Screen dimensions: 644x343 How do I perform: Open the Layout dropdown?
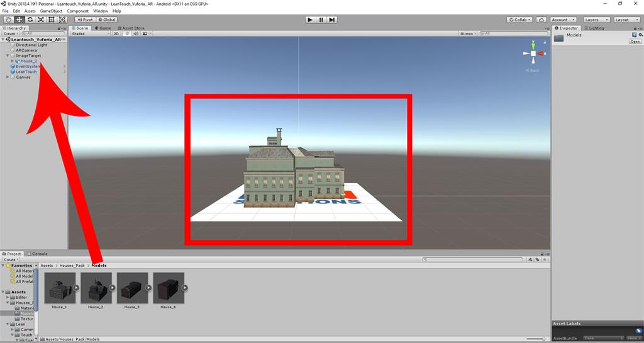[x=627, y=20]
